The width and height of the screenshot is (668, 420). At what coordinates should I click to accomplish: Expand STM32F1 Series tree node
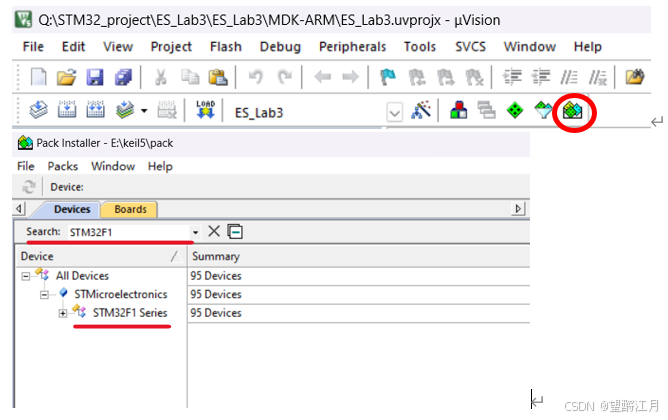pyautogui.click(x=63, y=314)
